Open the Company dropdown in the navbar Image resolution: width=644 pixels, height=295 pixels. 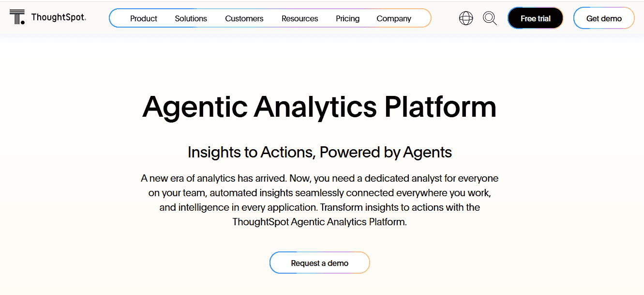pos(393,18)
